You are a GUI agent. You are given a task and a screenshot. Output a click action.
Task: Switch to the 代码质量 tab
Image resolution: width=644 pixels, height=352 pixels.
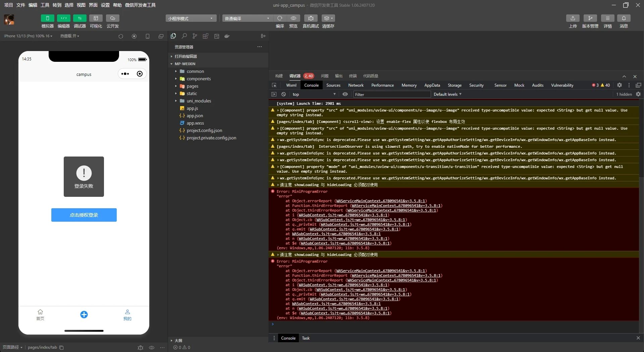[x=371, y=76]
